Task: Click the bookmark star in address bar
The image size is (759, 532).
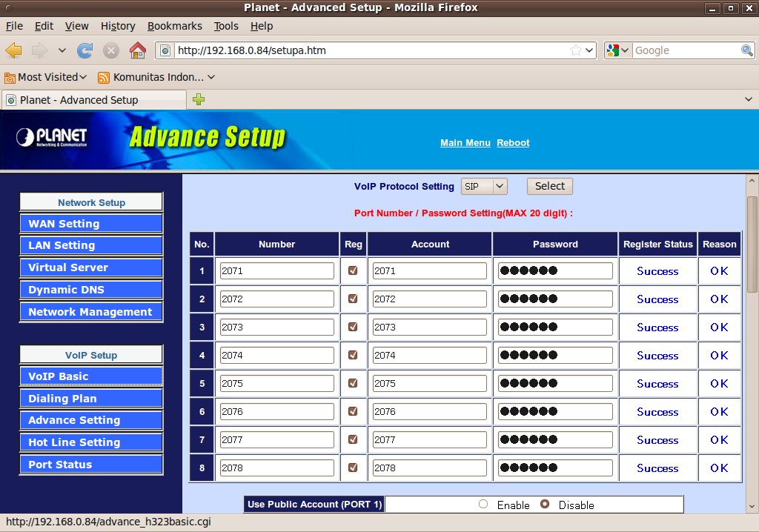Action: [576, 50]
